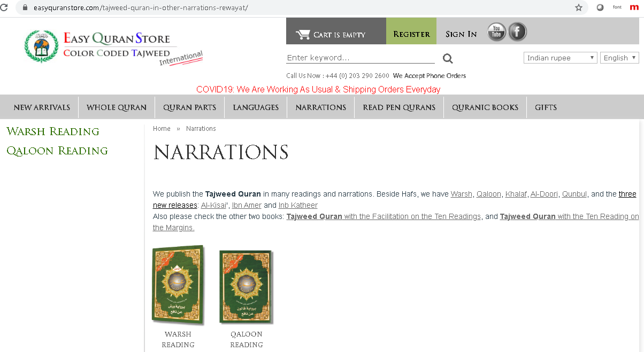Reload the page using the refresh icon
The height and width of the screenshot is (352, 644).
(4, 7)
